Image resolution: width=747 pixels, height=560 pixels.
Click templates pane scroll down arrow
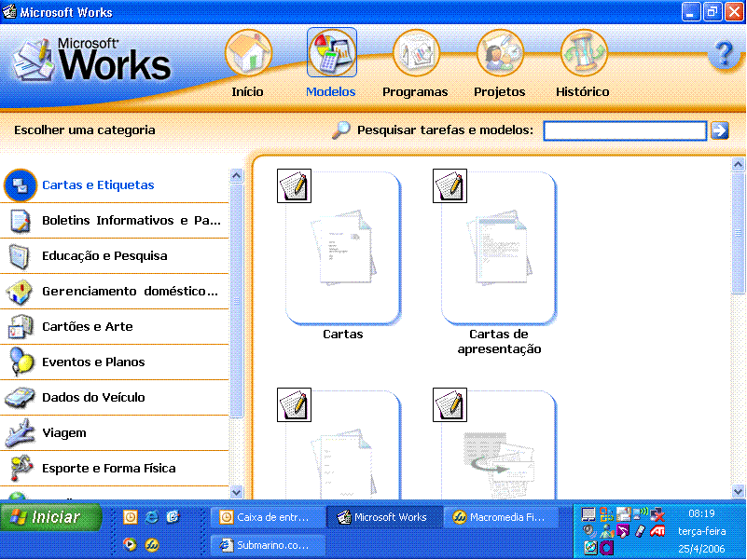click(738, 491)
